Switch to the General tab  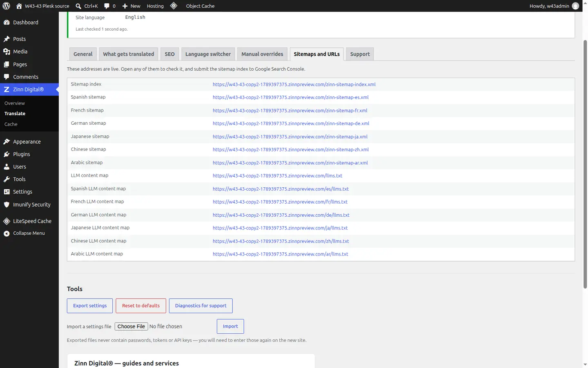tap(83, 54)
